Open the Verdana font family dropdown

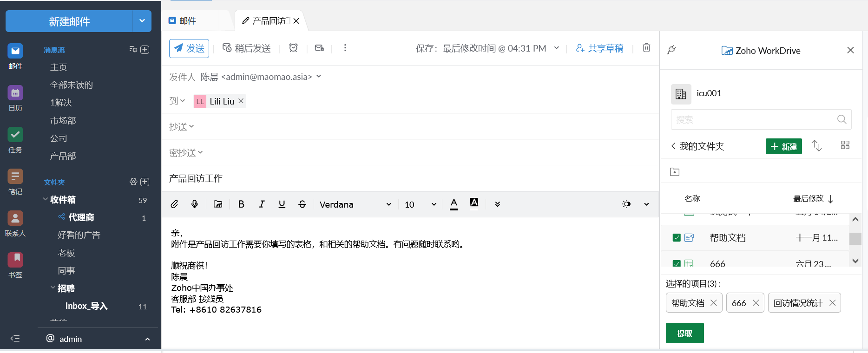point(355,204)
